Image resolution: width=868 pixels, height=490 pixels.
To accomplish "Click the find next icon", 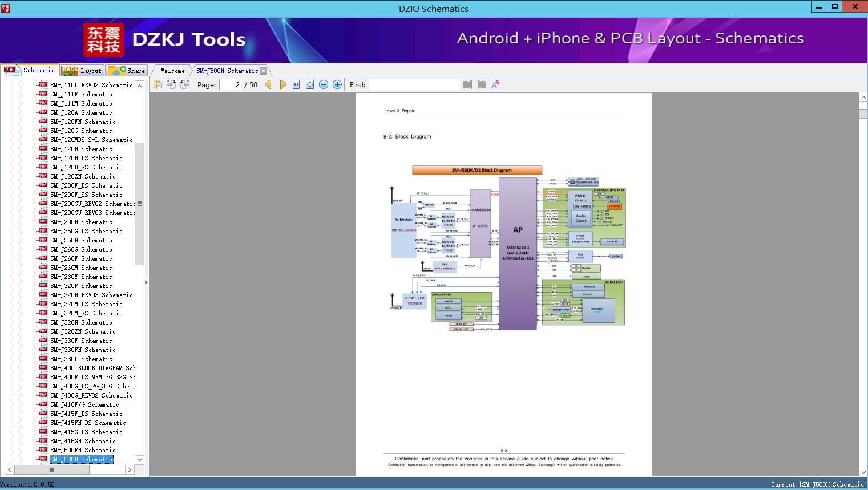I will point(482,84).
